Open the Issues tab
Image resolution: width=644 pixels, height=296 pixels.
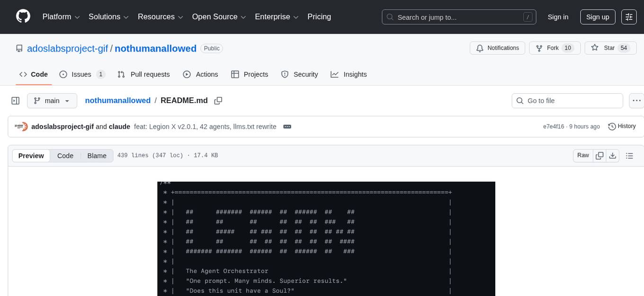click(x=81, y=74)
